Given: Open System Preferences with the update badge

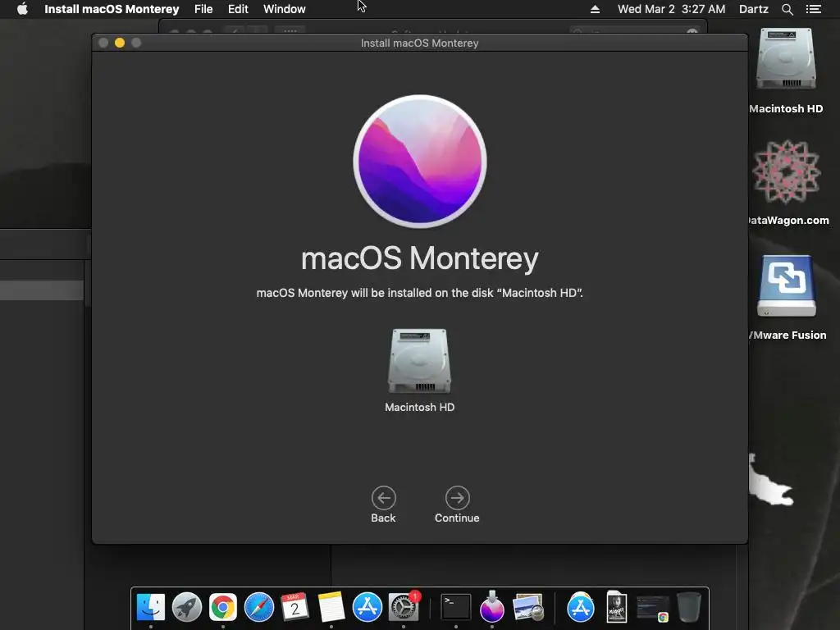Looking at the screenshot, I should (403, 607).
